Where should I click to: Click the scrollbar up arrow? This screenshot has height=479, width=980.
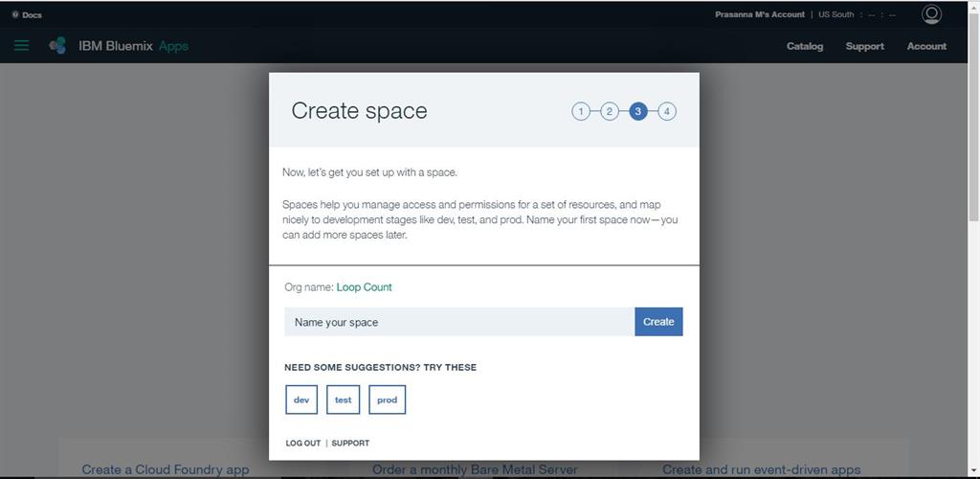[973, 6]
